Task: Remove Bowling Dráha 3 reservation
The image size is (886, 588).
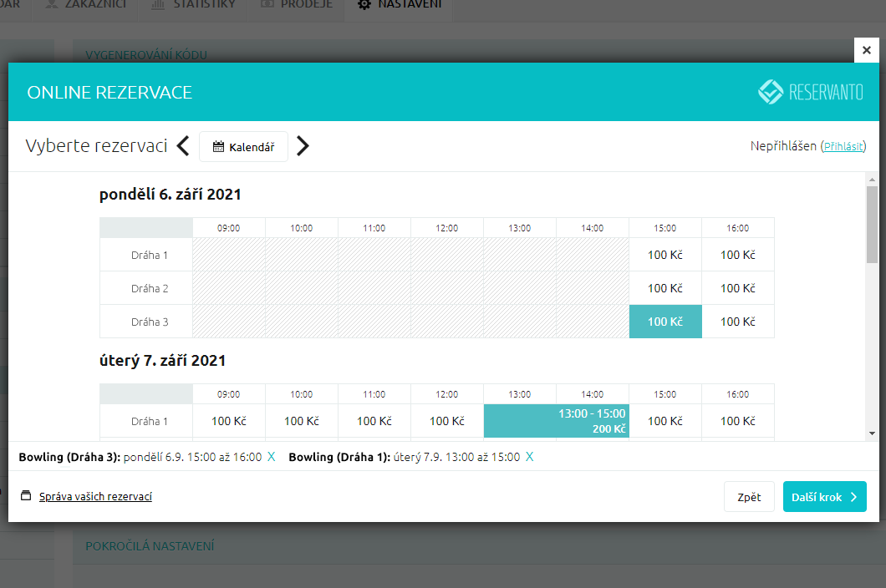Action: click(x=271, y=457)
